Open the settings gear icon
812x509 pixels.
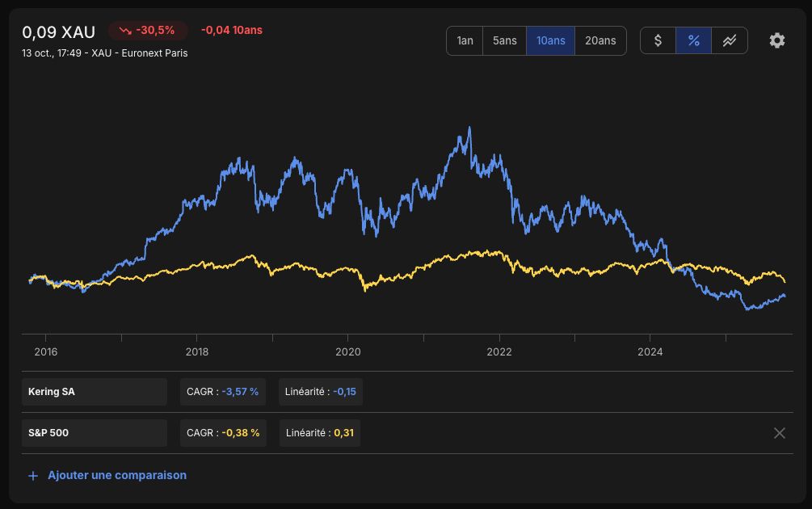point(776,40)
